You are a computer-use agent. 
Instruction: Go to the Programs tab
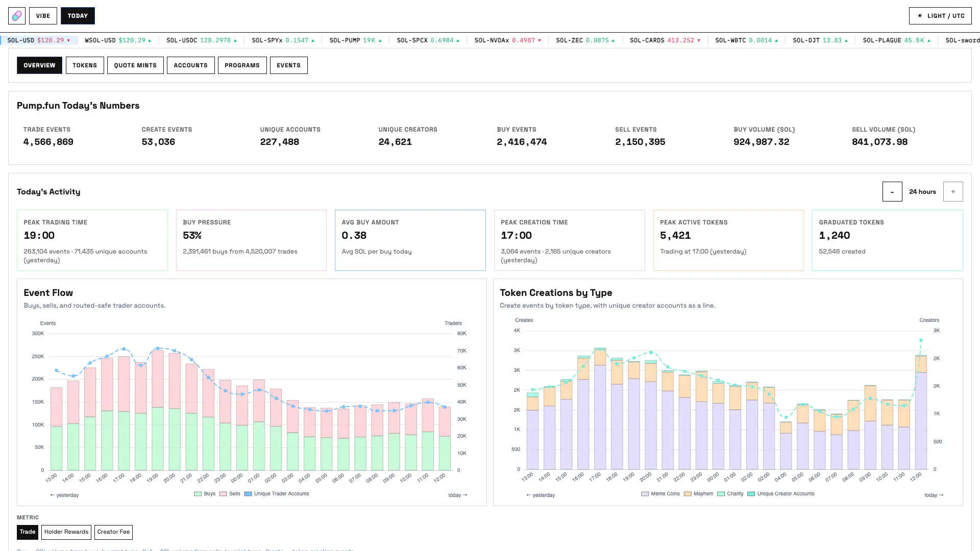pyautogui.click(x=242, y=65)
